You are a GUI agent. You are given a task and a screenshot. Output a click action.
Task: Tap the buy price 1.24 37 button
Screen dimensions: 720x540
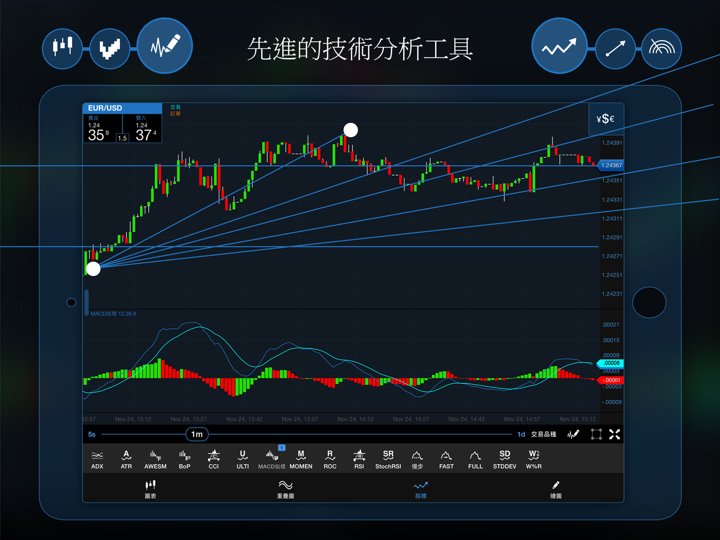tap(146, 130)
